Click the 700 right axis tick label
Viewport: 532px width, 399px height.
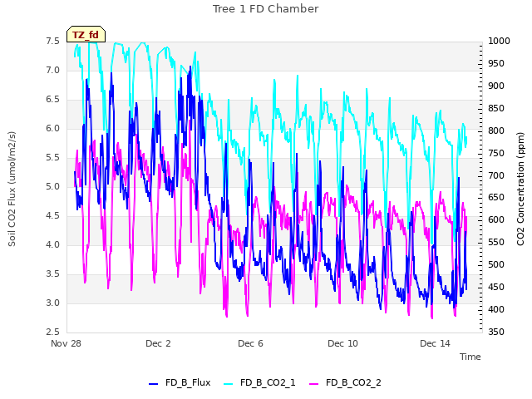496,175
